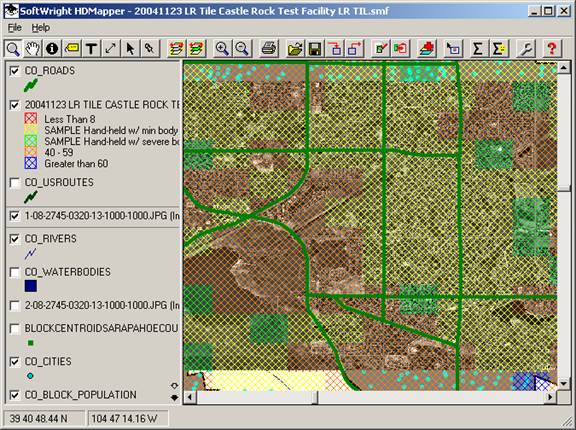The width and height of the screenshot is (576, 430).
Task: Select the text label T tool
Action: pyautogui.click(x=91, y=48)
